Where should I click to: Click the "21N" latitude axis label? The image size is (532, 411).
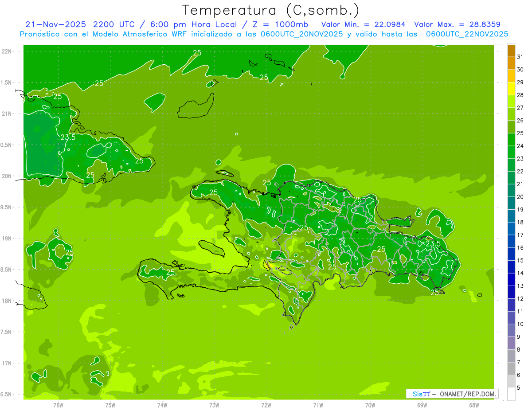click(x=7, y=114)
